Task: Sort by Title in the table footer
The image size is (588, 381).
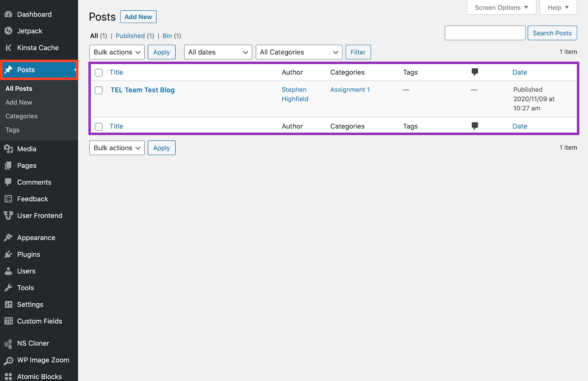Action: click(x=116, y=127)
